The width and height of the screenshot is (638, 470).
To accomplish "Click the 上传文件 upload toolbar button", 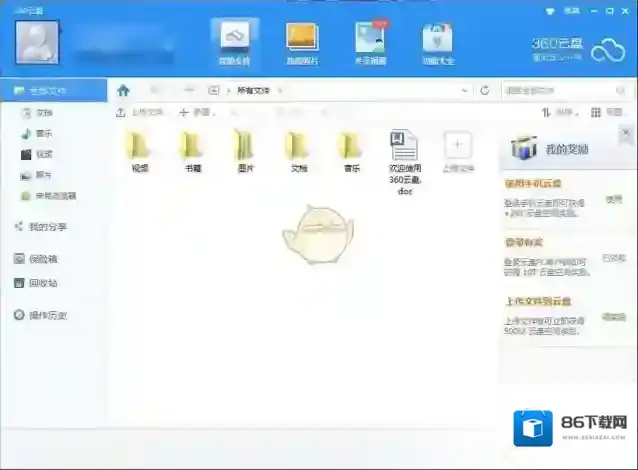I will (x=140, y=112).
